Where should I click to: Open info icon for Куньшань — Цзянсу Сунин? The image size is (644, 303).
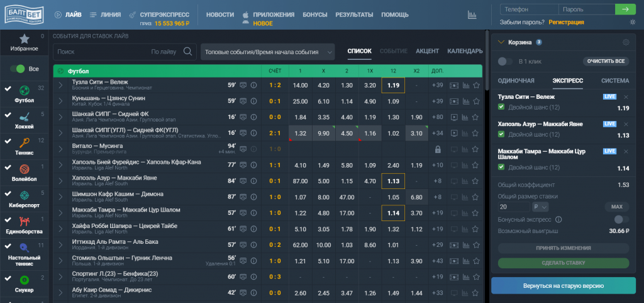coord(254,101)
